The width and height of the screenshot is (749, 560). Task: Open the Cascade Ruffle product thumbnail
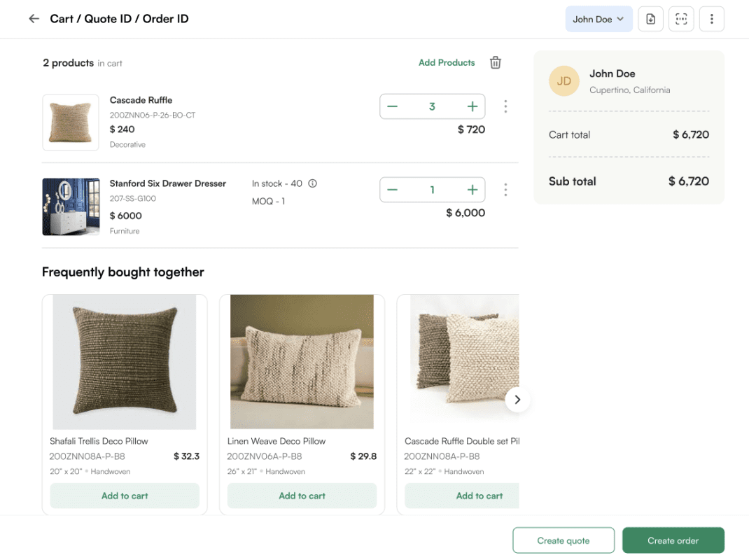pyautogui.click(x=71, y=122)
